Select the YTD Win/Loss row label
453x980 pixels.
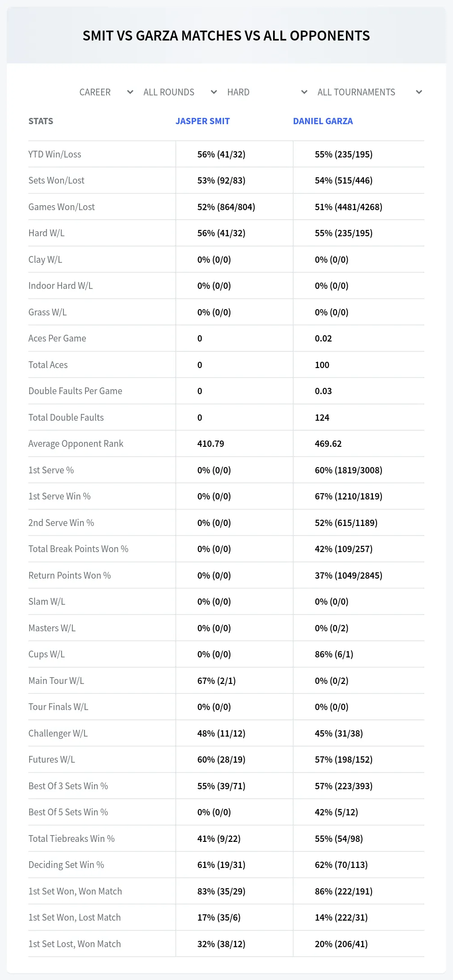55,154
